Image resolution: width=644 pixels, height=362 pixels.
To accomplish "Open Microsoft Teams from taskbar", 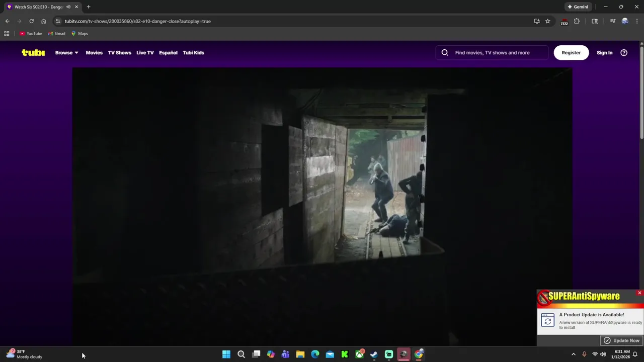I will click(285, 354).
